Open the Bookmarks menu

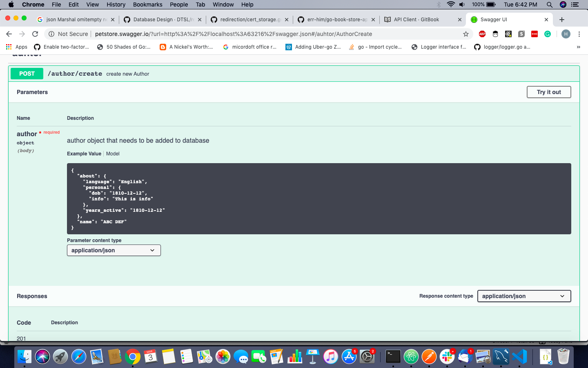click(x=147, y=4)
